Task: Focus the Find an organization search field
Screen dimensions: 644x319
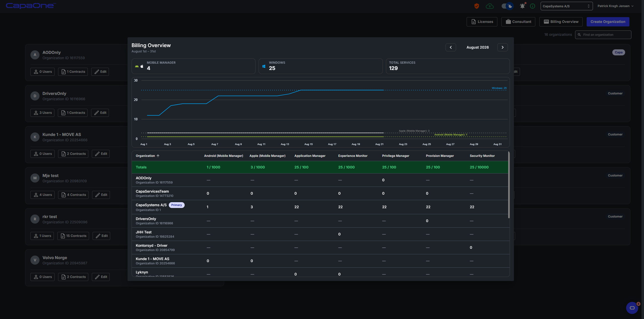Action: (x=603, y=35)
